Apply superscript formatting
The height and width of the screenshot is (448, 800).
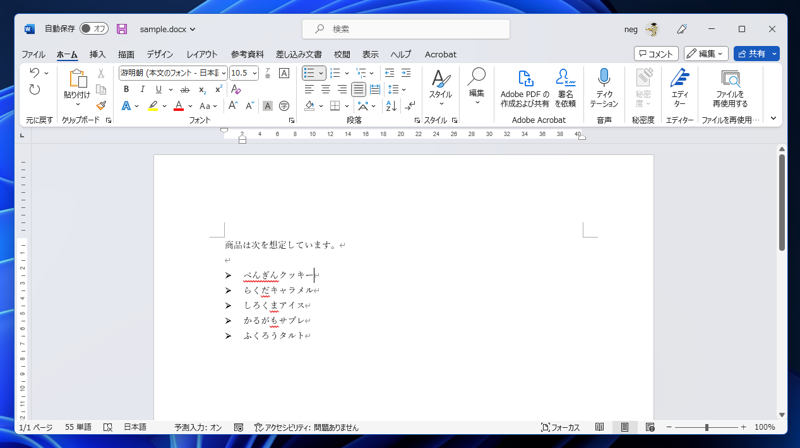pos(218,89)
